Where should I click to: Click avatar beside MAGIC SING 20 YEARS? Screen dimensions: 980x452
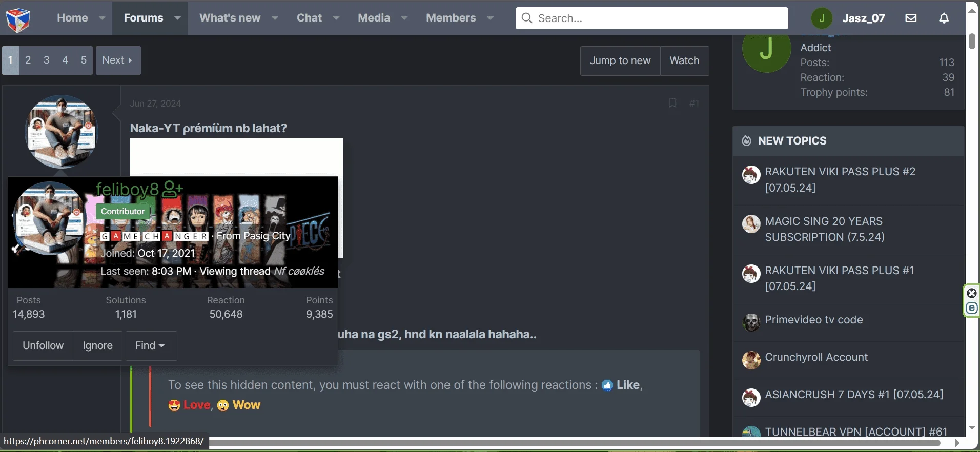pos(751,224)
